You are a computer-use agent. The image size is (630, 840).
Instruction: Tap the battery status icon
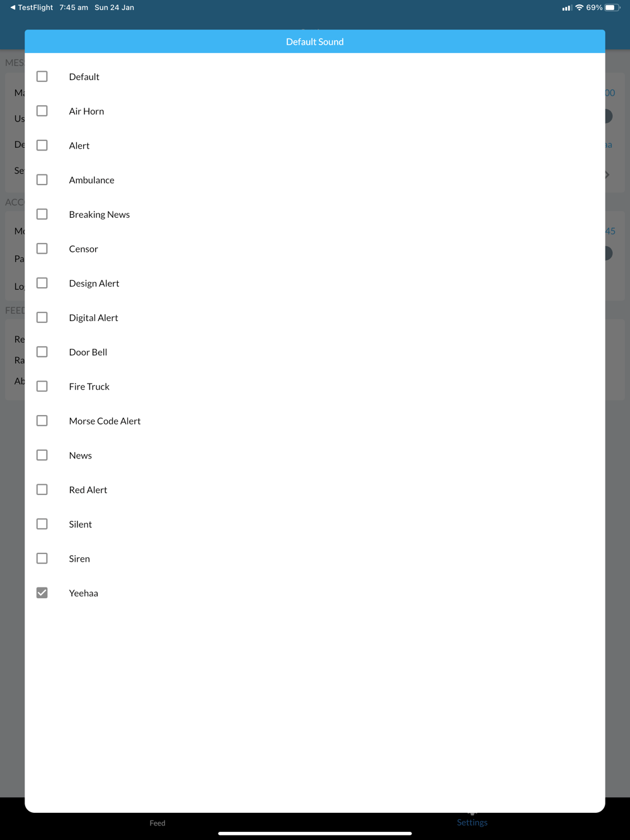click(x=612, y=8)
